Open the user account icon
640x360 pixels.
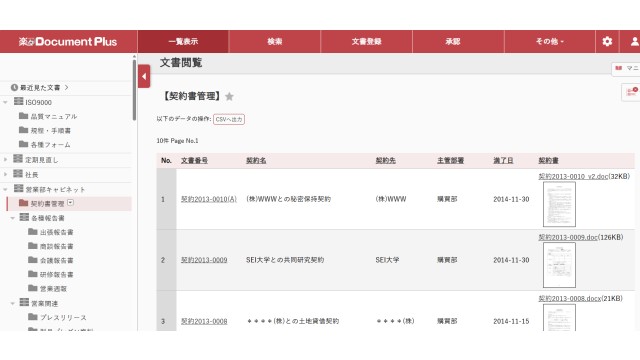coord(634,41)
